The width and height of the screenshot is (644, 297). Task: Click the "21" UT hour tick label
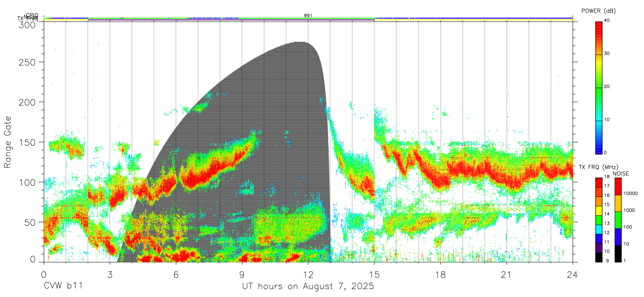[507, 274]
